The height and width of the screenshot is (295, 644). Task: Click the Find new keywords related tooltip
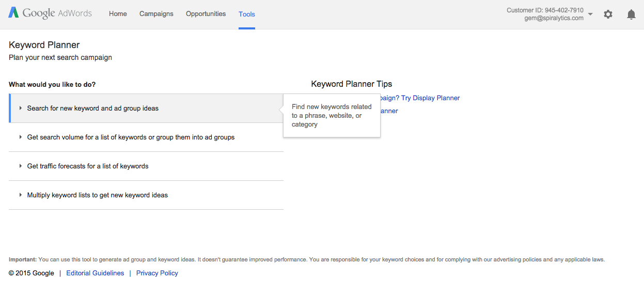point(332,116)
